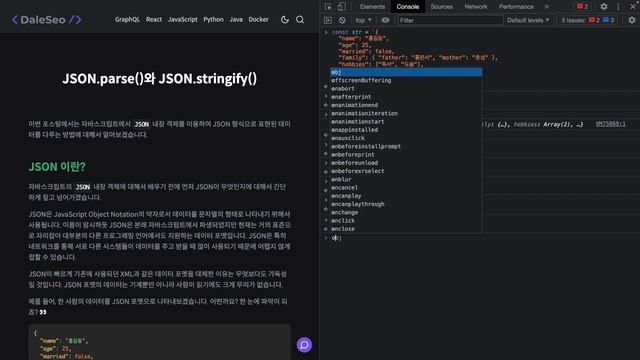Image resolution: width=640 pixels, height=360 pixels.
Task: Show more DevTools tabs chevron
Action: (x=547, y=7)
